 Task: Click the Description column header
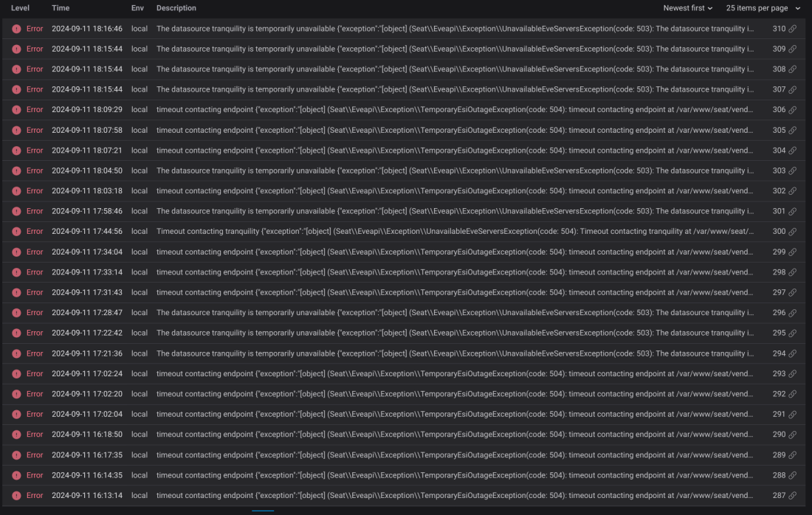(176, 8)
